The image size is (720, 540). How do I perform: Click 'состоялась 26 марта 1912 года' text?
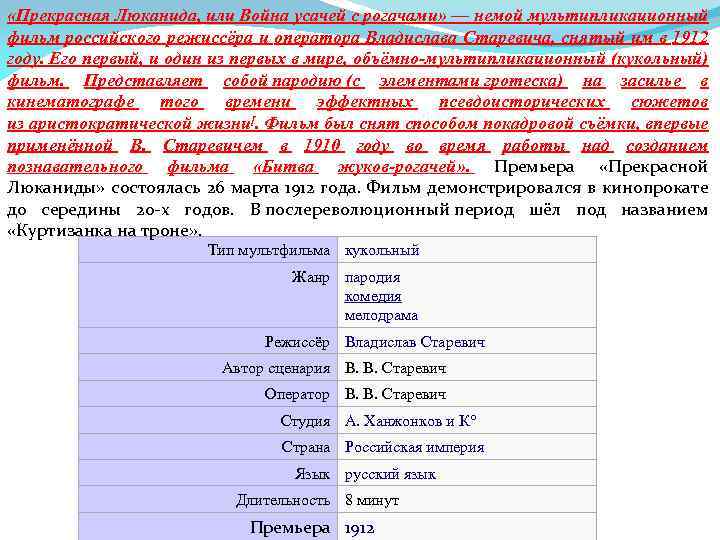tap(236, 188)
